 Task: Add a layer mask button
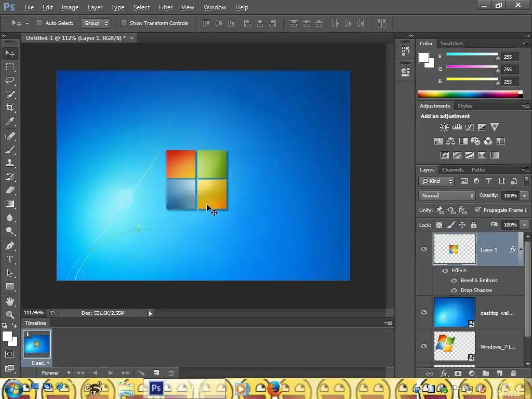tap(458, 373)
